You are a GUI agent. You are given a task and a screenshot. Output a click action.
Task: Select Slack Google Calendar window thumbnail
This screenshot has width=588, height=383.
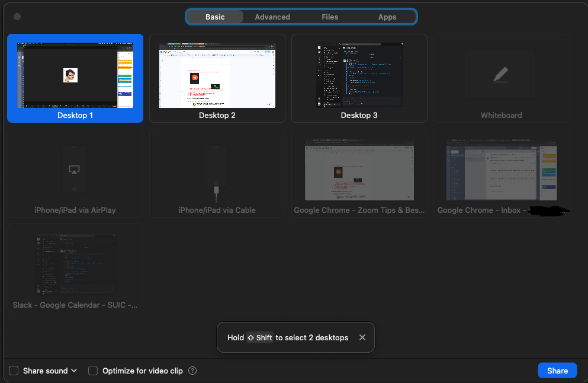coord(75,264)
